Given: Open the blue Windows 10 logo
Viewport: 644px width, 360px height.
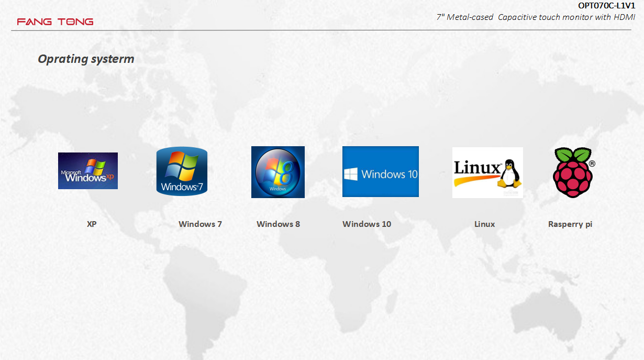Looking at the screenshot, I should pyautogui.click(x=381, y=171).
